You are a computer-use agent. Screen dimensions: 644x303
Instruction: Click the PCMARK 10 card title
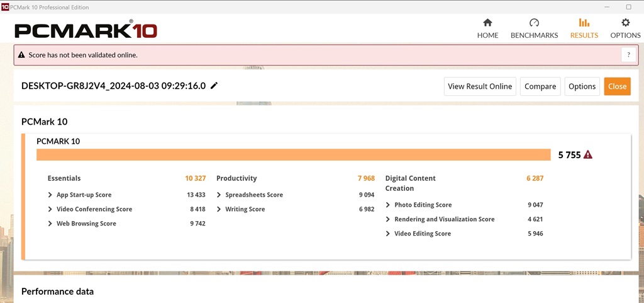[58, 141]
